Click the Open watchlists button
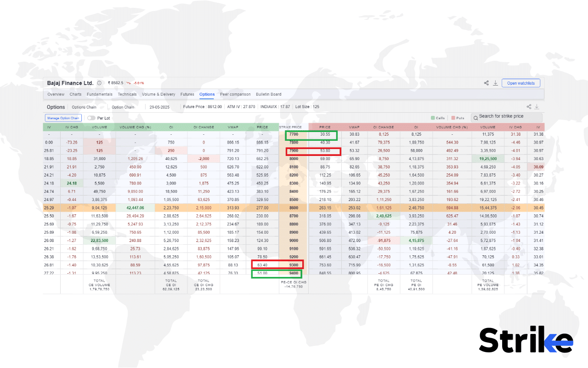This screenshot has height=368, width=588. 520,83
